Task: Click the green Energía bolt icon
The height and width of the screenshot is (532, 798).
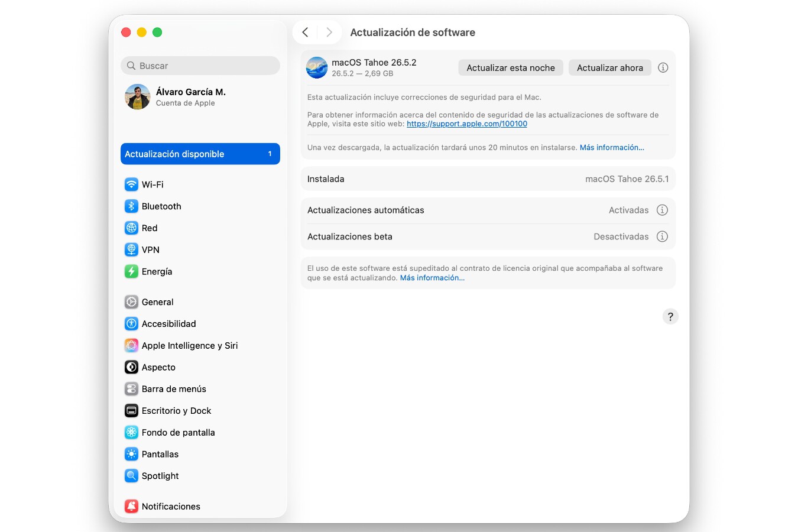Action: pos(131,271)
